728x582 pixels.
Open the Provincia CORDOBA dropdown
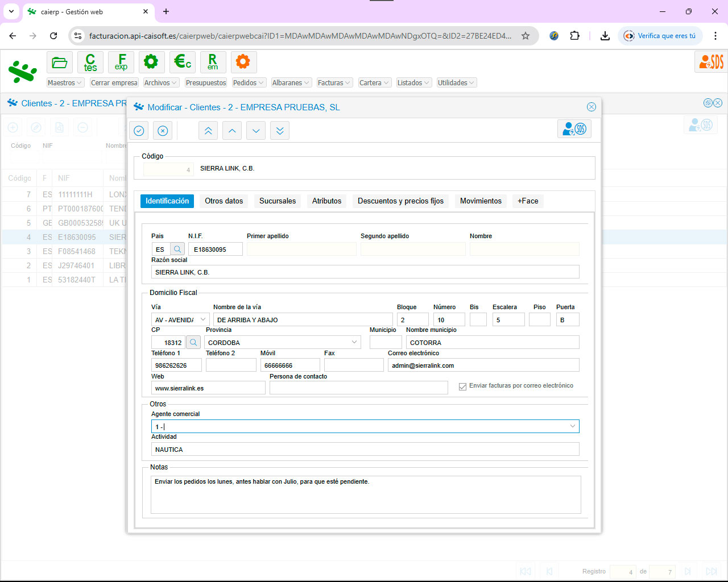(355, 342)
